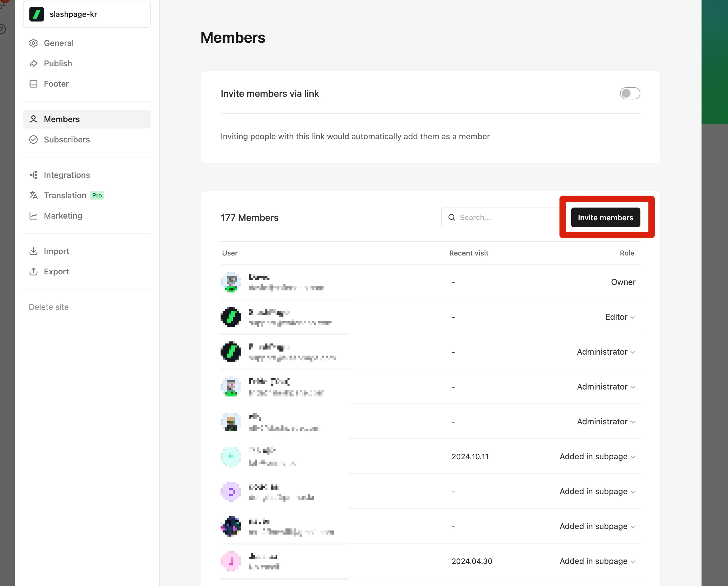Screen dimensions: 728x586
Task: Click the Import download icon
Action: (33, 251)
